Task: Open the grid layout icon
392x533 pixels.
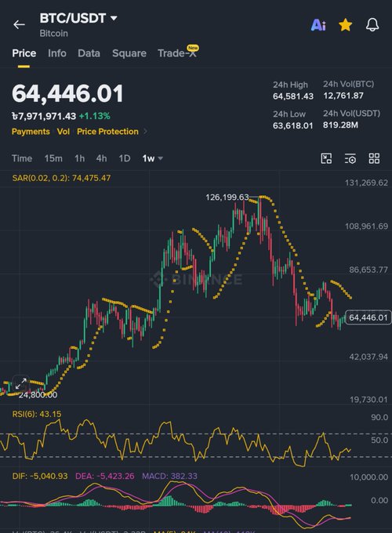Action: pyautogui.click(x=374, y=158)
